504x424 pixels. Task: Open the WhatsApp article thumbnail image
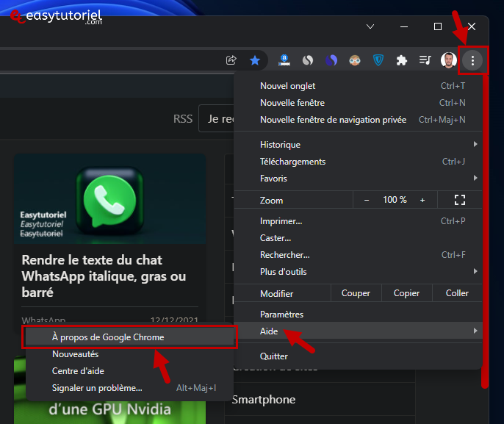click(x=109, y=198)
